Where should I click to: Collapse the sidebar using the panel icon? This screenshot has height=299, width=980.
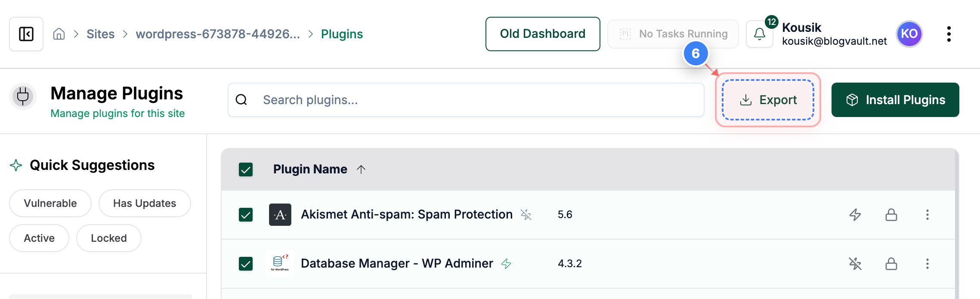(x=26, y=34)
